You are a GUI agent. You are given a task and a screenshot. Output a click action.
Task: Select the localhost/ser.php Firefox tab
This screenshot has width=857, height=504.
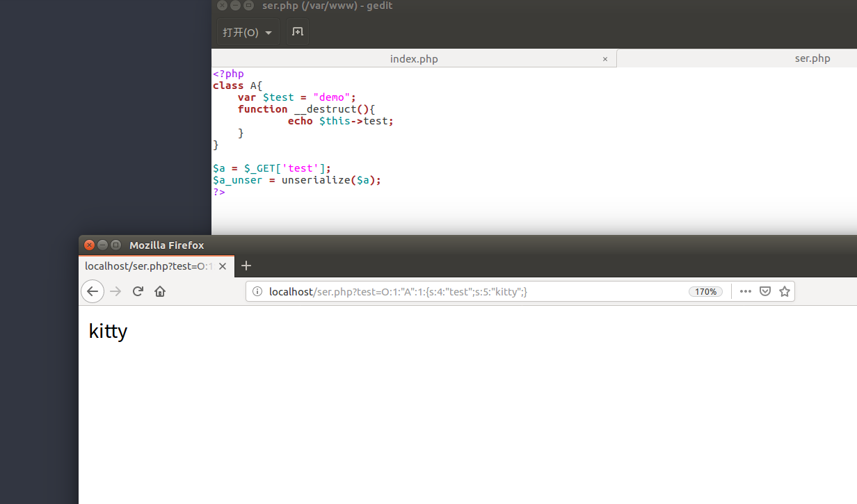coord(149,266)
